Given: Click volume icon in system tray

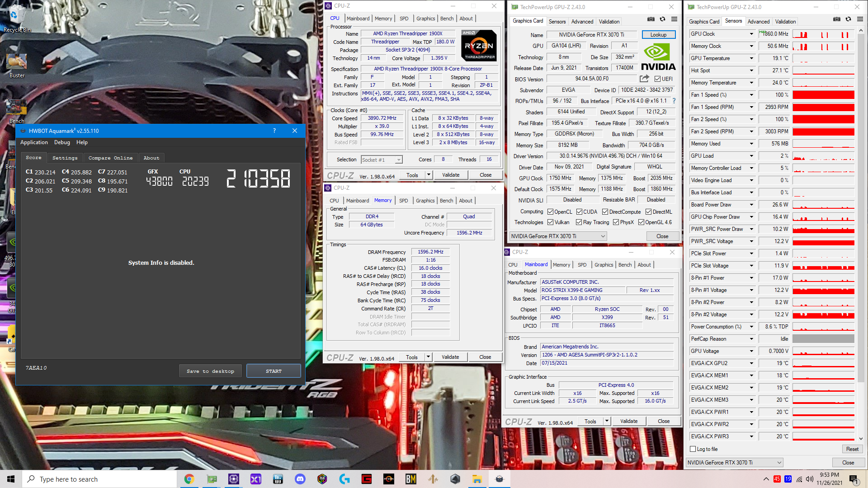Looking at the screenshot, I should 810,479.
